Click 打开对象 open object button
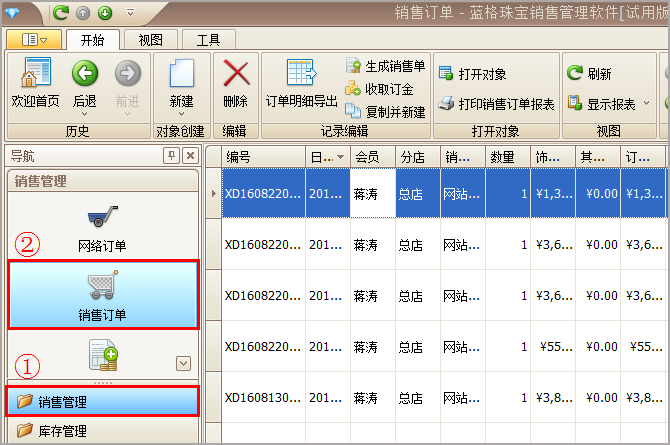Screen dimensions: 670x445 473,74
